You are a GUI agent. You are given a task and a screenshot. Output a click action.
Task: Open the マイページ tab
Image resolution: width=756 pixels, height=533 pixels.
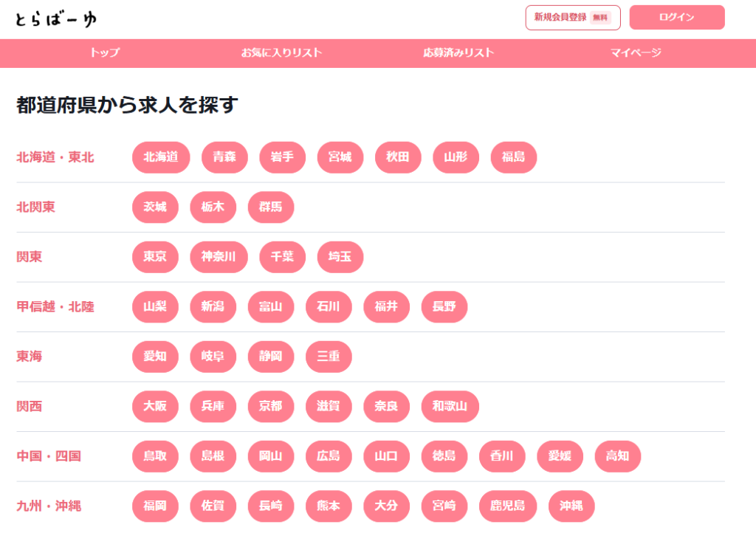(636, 52)
